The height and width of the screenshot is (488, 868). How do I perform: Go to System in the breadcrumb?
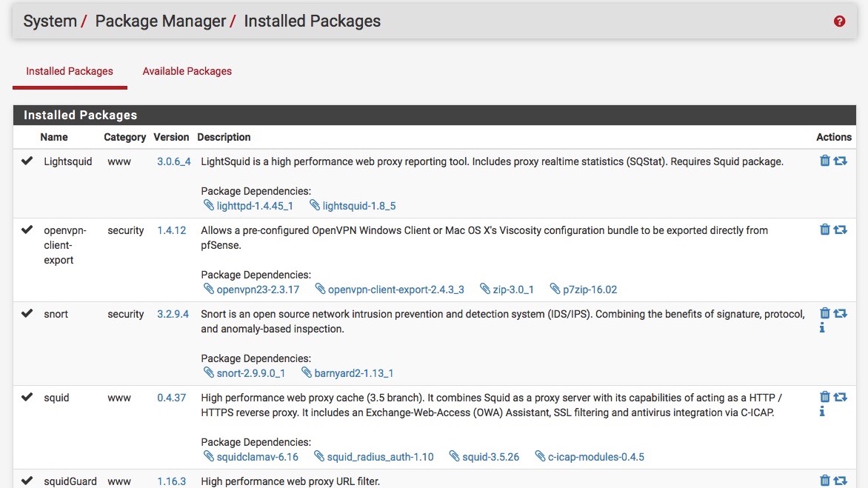click(x=50, y=21)
